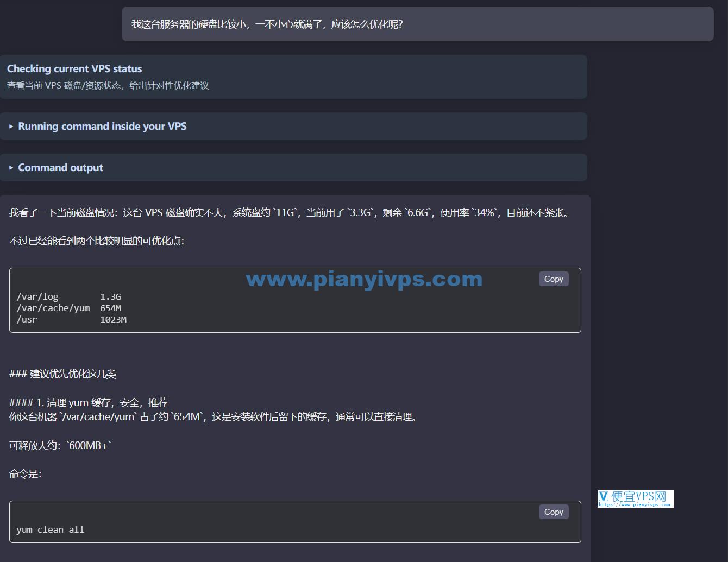Image resolution: width=728 pixels, height=562 pixels.
Task: Expand the Running command inside your VPS section
Action: (x=293, y=126)
